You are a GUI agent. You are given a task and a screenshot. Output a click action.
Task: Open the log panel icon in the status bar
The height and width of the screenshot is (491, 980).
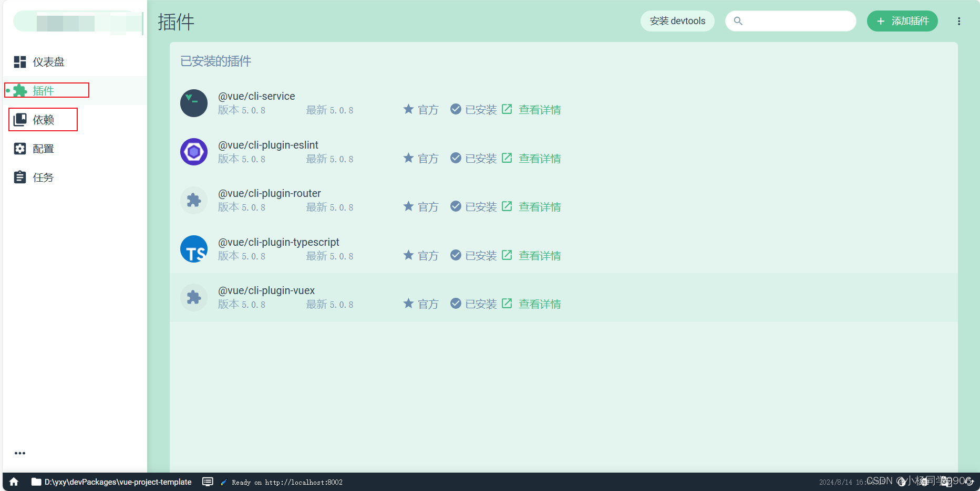[x=208, y=482]
